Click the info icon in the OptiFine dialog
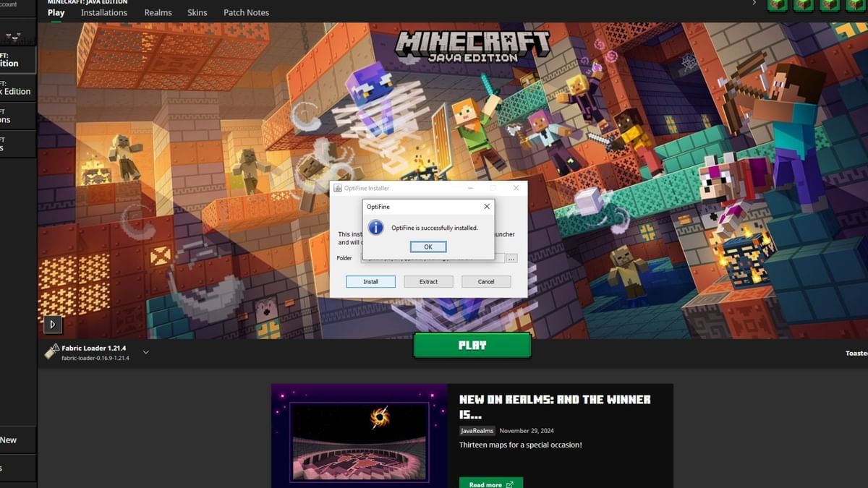Viewport: 868px width, 488px height. (375, 227)
